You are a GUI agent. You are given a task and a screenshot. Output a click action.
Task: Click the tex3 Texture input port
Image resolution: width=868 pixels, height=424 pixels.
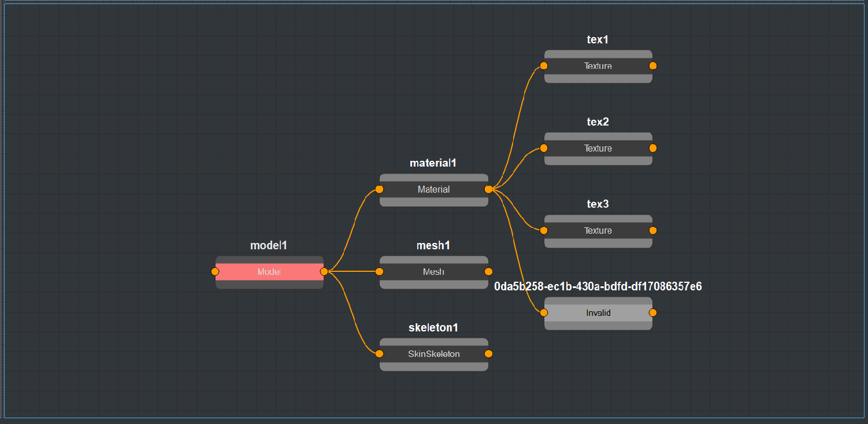tap(544, 230)
